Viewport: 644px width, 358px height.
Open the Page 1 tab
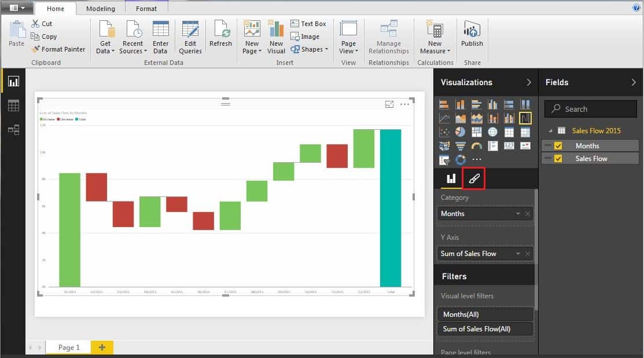(69, 347)
